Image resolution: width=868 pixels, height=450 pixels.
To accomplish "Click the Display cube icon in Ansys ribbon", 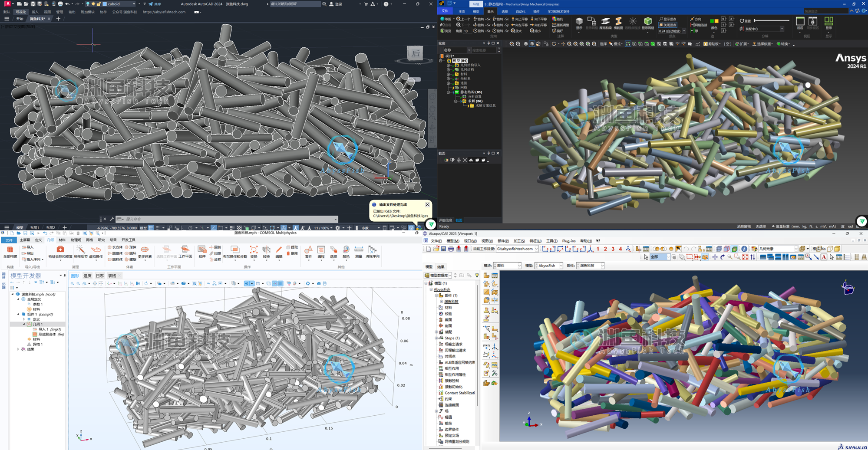I will point(579,21).
